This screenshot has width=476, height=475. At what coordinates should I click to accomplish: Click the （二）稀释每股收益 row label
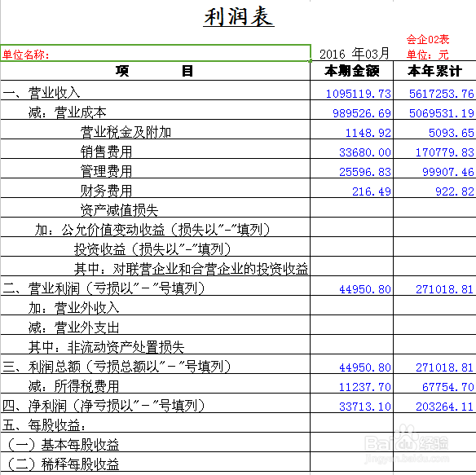click(x=63, y=464)
